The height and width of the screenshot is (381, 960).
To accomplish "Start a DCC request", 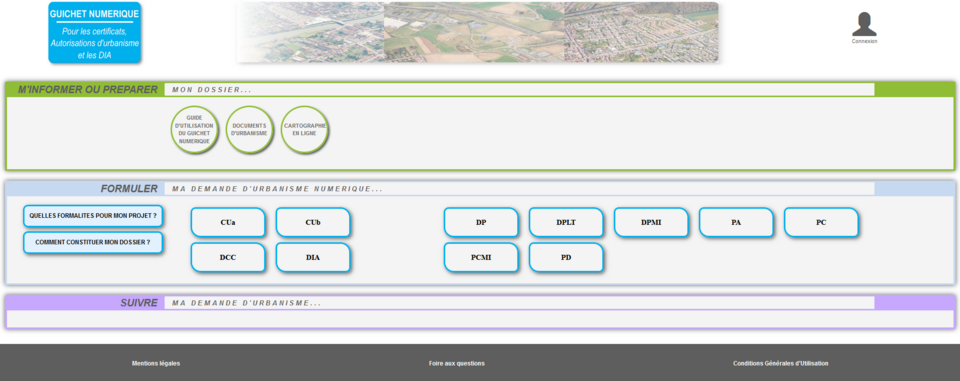I will (x=228, y=257).
